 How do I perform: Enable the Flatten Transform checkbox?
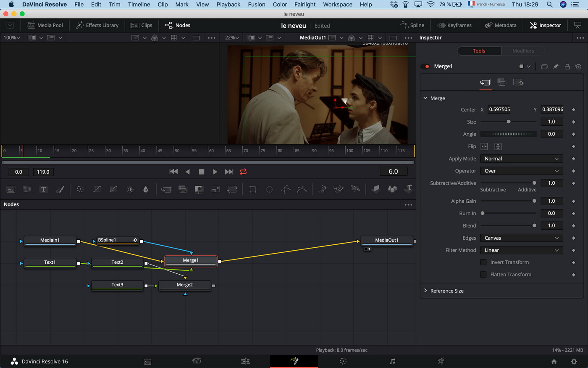pyautogui.click(x=483, y=274)
